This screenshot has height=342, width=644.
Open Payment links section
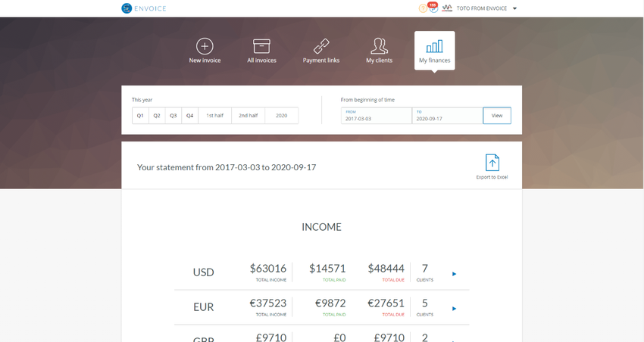click(x=321, y=51)
